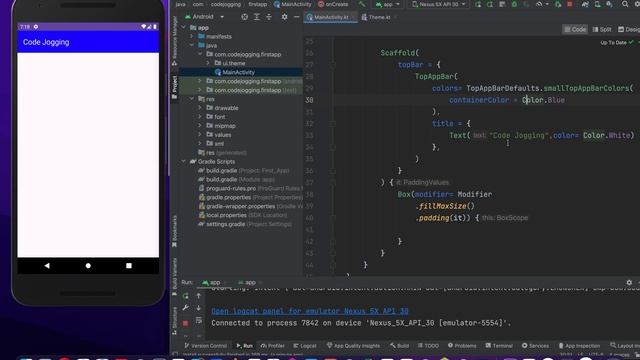Tap the emulator Home circle button
Screen dimensions: 640x360
88,266
